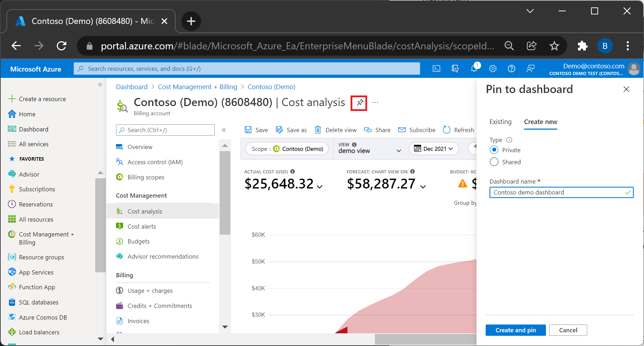Switch to the Existing tab
Screen dimensions: 644x346
tap(500, 122)
